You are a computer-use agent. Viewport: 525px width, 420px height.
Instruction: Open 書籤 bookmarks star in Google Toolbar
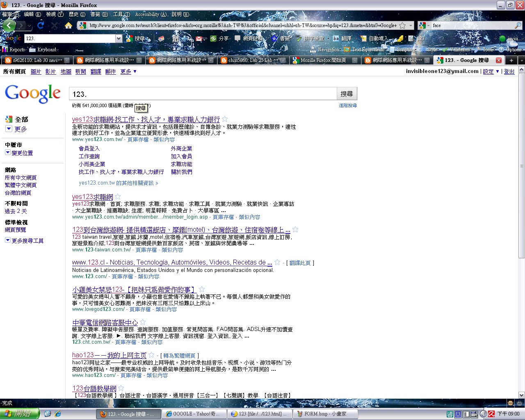point(281,39)
